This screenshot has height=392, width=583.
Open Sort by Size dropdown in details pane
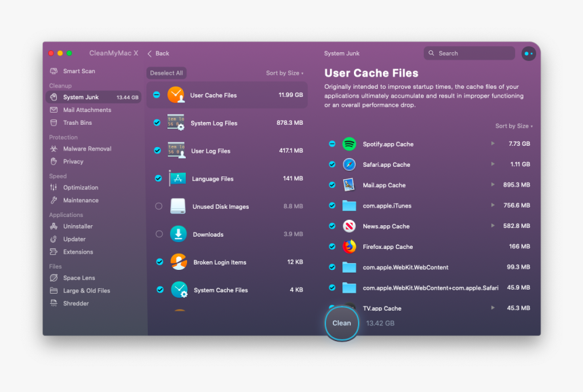tap(514, 125)
